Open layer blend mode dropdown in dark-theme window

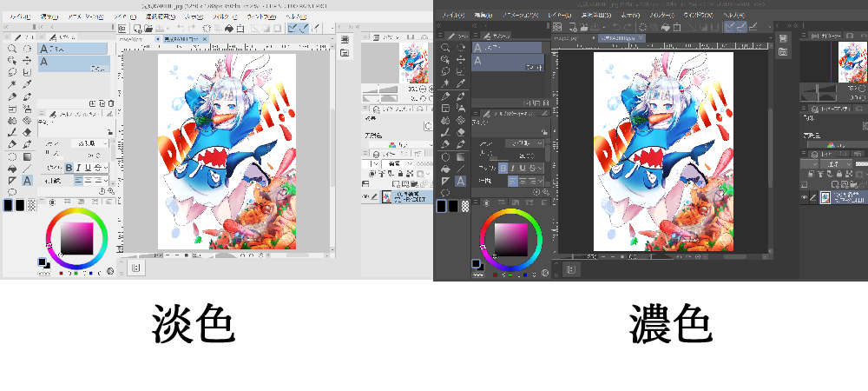click(837, 164)
